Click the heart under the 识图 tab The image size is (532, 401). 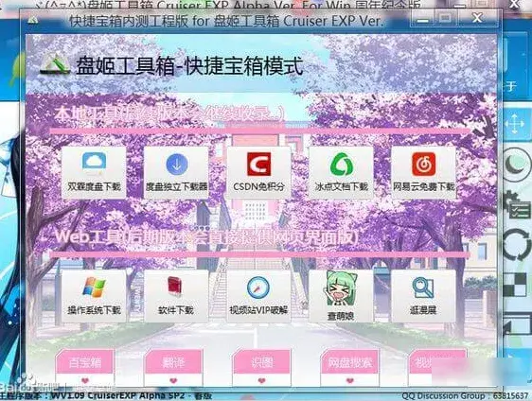(261, 380)
